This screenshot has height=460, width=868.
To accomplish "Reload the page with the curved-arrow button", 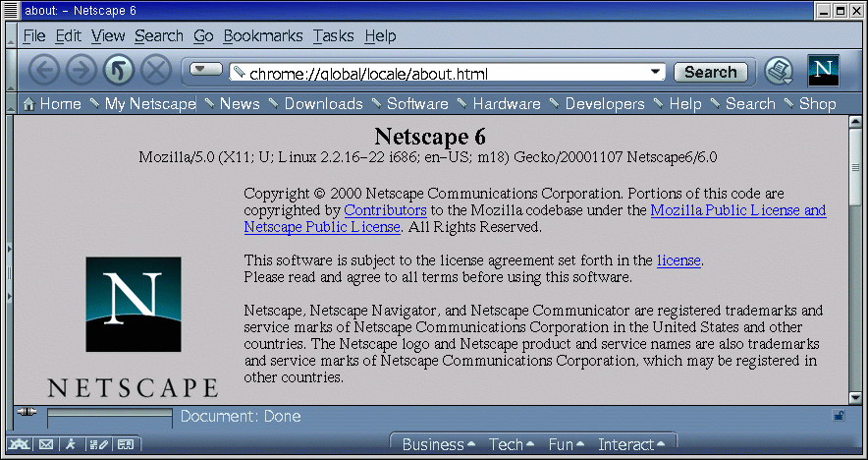I will [119, 71].
